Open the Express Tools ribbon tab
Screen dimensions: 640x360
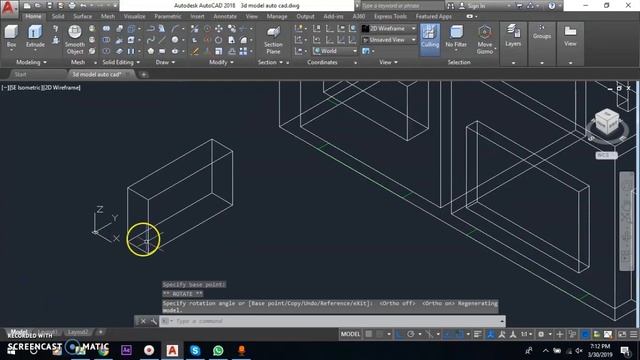point(390,16)
